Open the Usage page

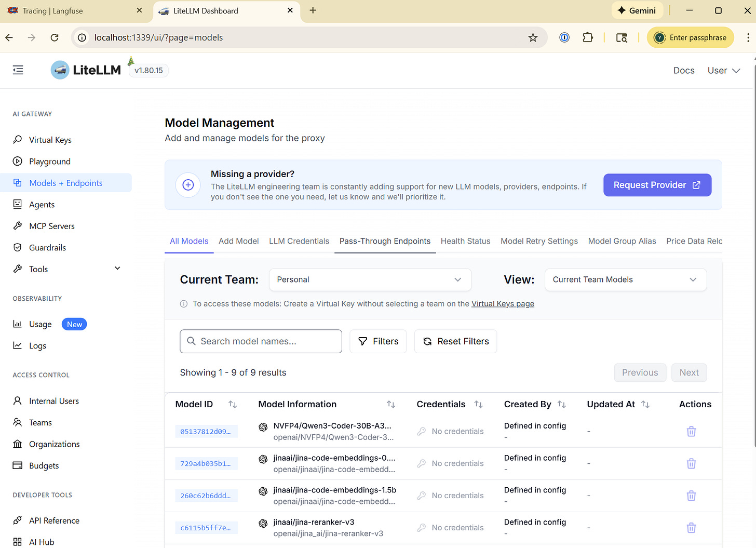[40, 324]
